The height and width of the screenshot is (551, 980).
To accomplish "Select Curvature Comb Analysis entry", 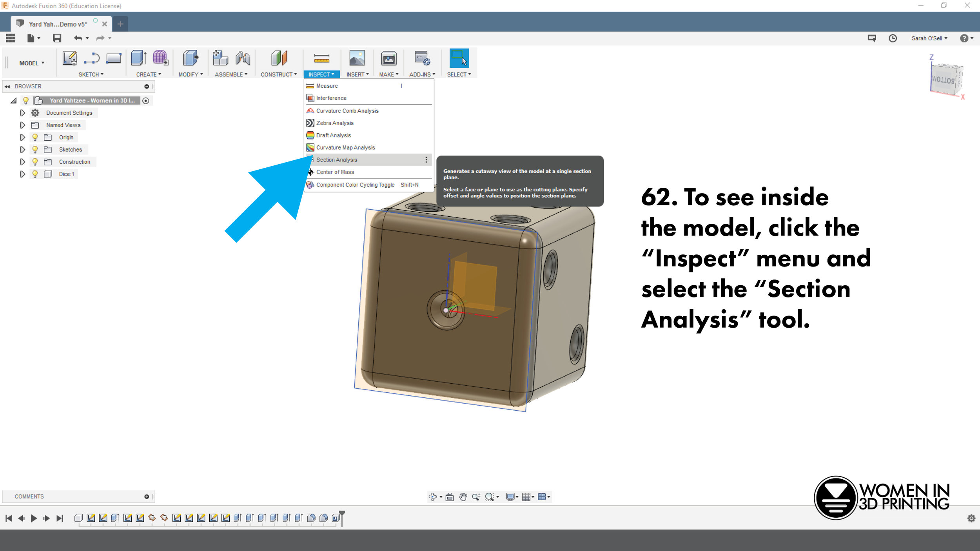I will pos(368,111).
